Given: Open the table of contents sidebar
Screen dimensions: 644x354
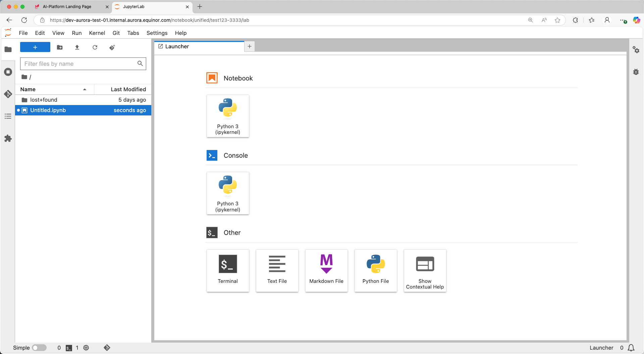Looking at the screenshot, I should (8, 116).
